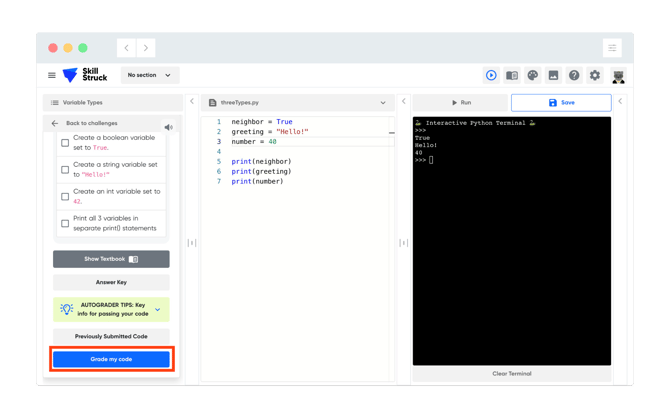Click the Grade my code button
Image resolution: width=670 pixels, height=418 pixels.
[x=111, y=359]
